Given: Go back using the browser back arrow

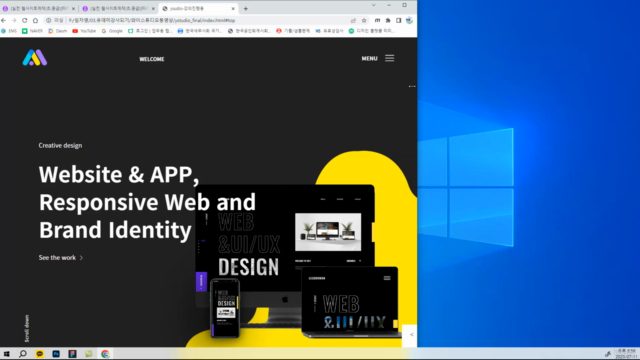Looking at the screenshot, I should (4, 20).
